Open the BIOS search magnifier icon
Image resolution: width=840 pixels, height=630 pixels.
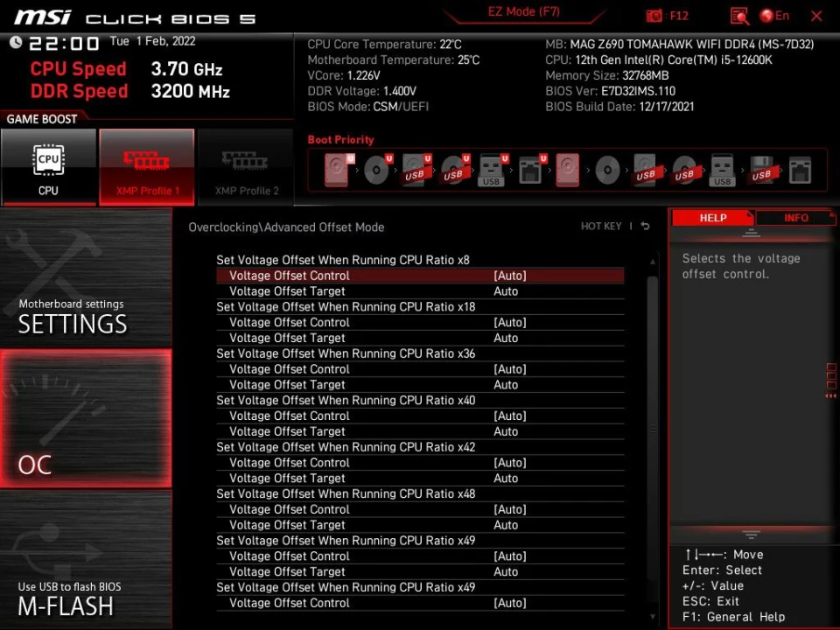(x=739, y=16)
